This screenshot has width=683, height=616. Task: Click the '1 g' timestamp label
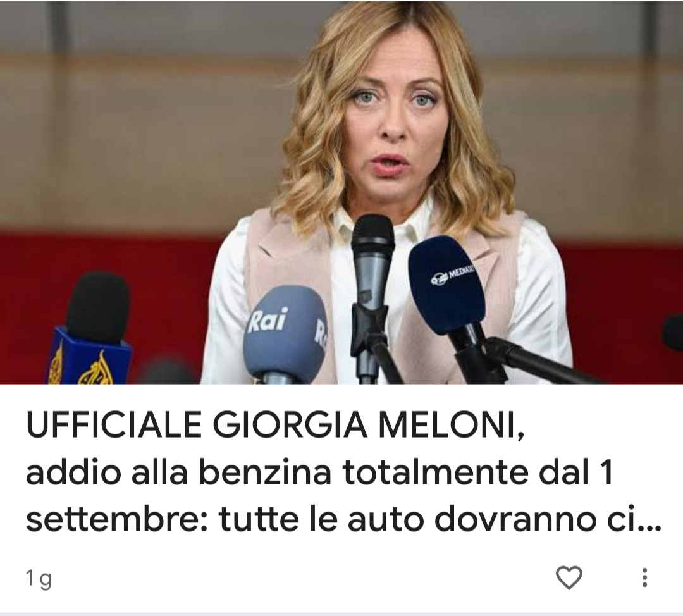(x=39, y=579)
